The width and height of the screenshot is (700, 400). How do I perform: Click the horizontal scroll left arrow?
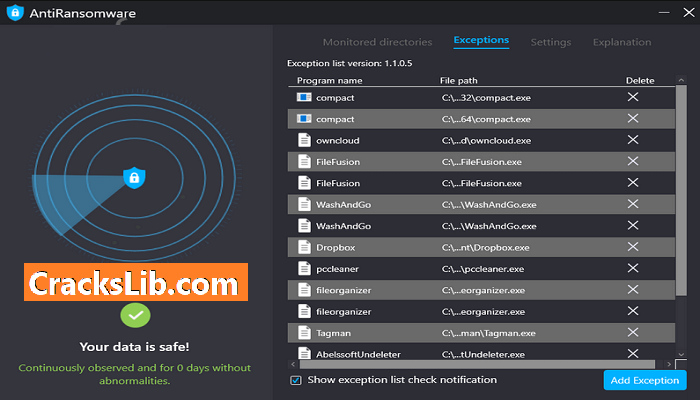(x=293, y=364)
